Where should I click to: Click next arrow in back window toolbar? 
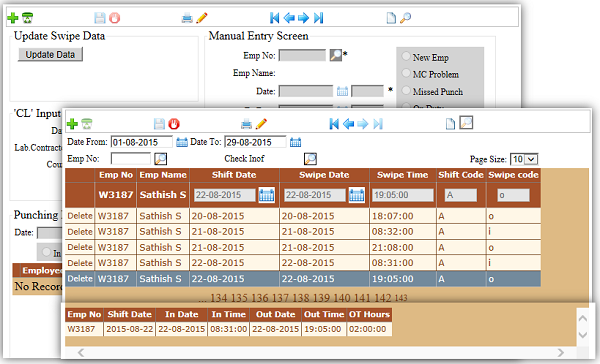[x=303, y=18]
